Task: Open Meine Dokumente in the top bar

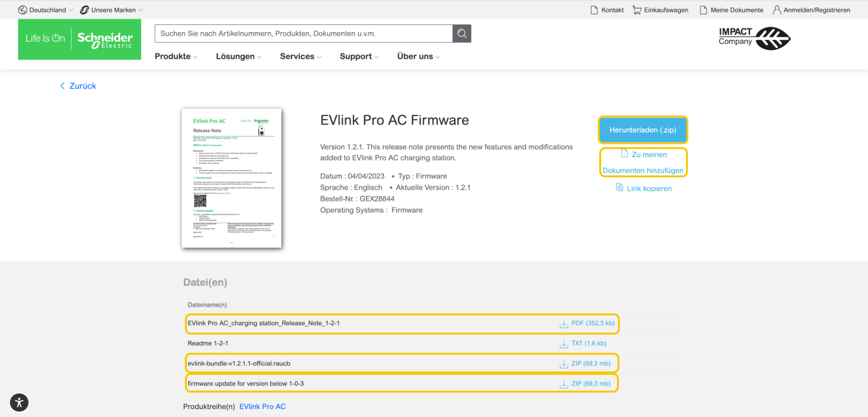Action: point(737,10)
